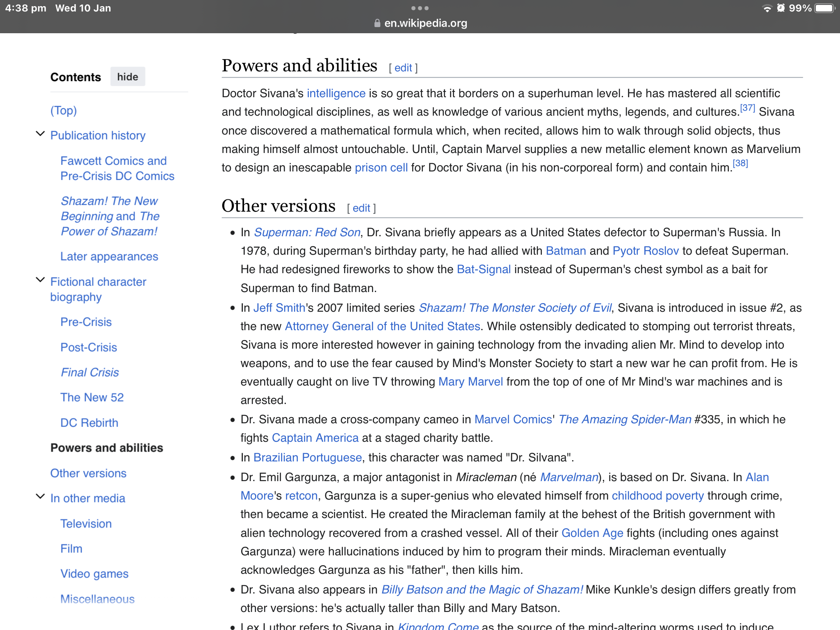This screenshot has width=840, height=630.
Task: Open the Superman: Red Son link
Action: (x=307, y=232)
